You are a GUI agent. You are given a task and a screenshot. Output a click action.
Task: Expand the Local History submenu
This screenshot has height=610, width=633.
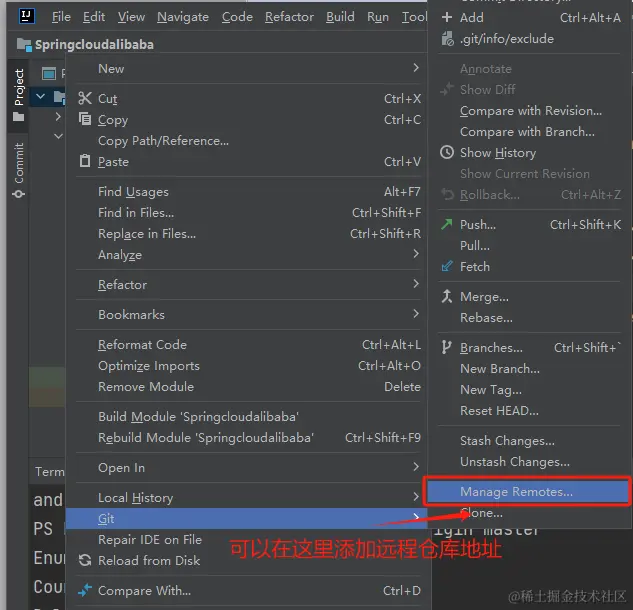247,497
